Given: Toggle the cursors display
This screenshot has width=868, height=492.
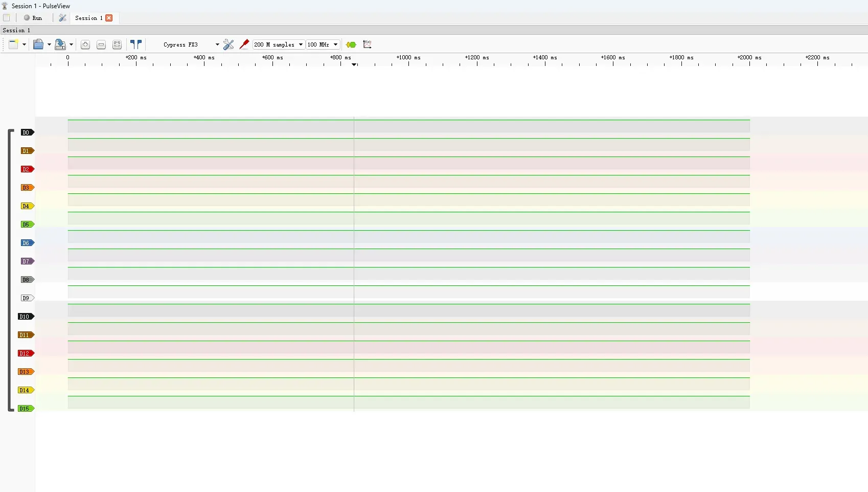Looking at the screenshot, I should [x=136, y=44].
